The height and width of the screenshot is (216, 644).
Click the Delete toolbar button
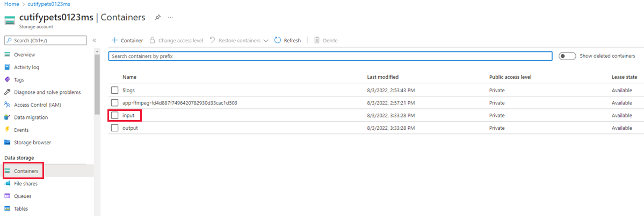(x=325, y=41)
